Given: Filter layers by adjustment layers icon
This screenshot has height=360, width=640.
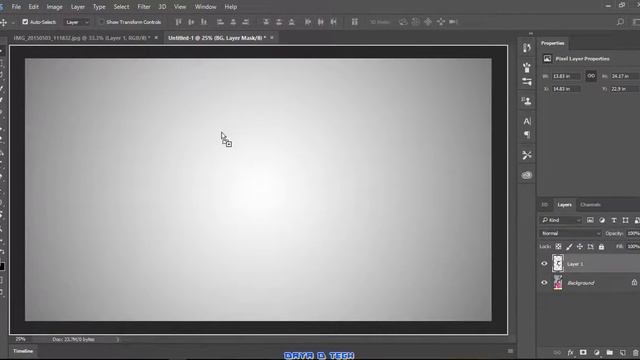Looking at the screenshot, I should pyautogui.click(x=602, y=220).
